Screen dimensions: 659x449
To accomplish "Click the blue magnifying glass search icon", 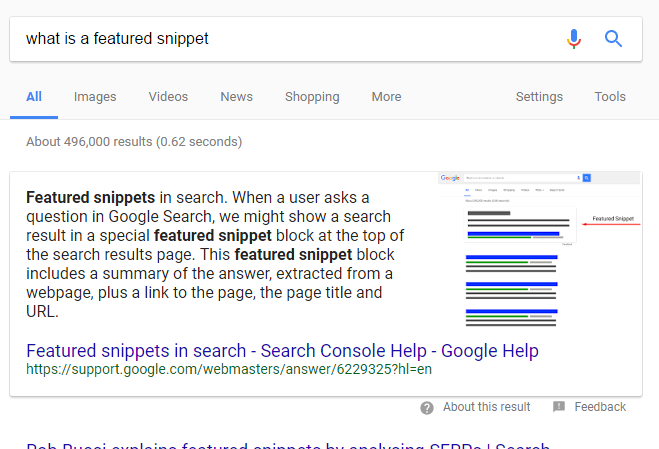I will (613, 39).
